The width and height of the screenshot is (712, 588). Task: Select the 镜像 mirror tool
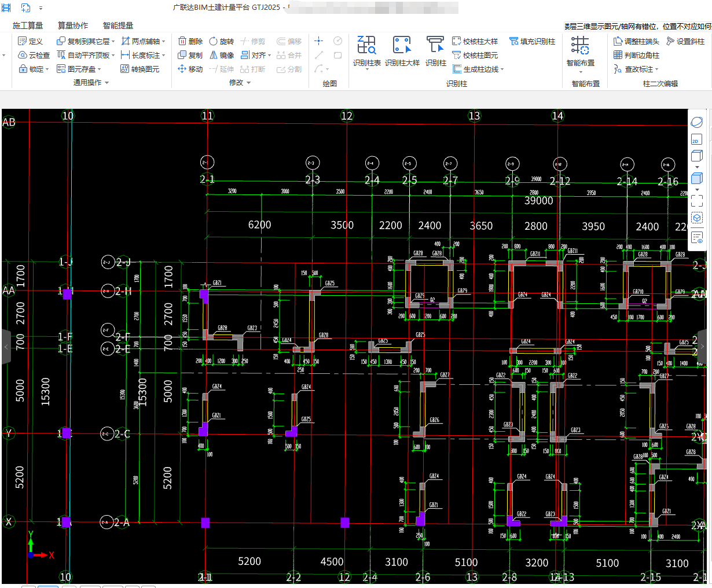(x=221, y=55)
